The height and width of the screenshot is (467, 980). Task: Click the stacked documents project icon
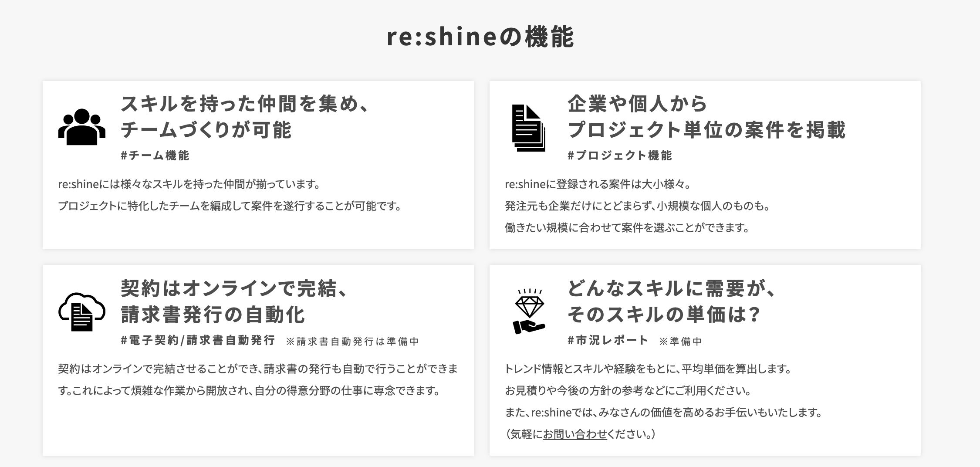(528, 128)
